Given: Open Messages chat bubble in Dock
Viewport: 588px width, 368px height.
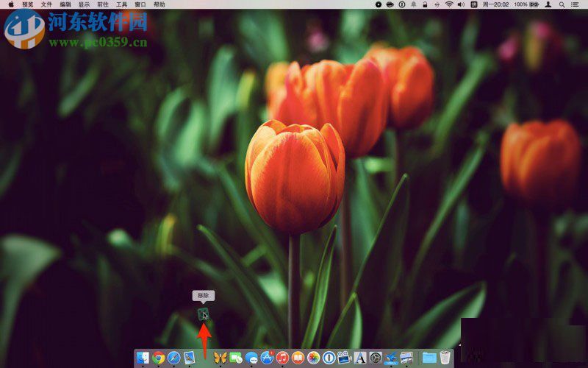Looking at the screenshot, I should (x=251, y=358).
